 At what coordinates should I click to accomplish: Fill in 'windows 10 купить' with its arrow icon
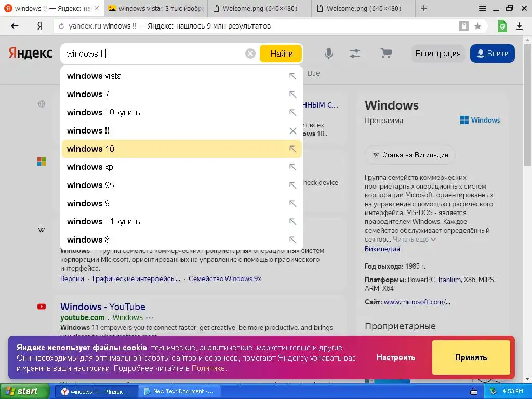pos(292,112)
